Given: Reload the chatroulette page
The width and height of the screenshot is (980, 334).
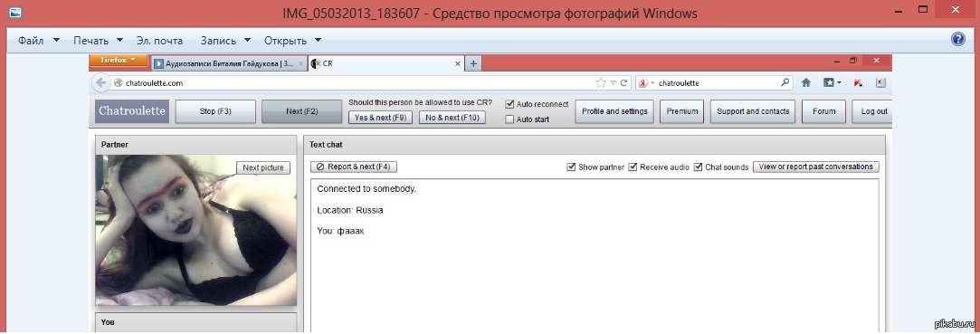Looking at the screenshot, I should click(x=623, y=82).
